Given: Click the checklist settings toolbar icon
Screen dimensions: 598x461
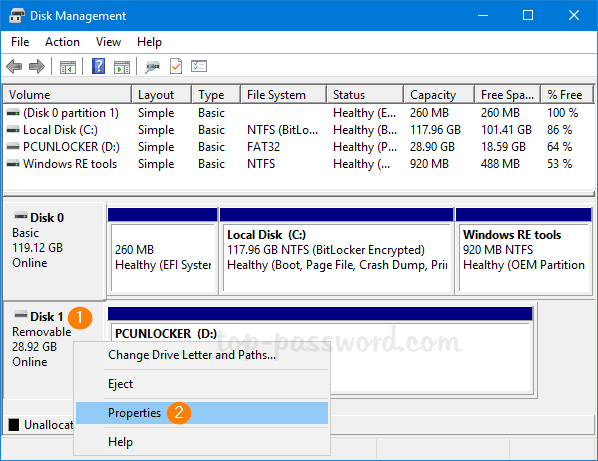Looking at the screenshot, I should [x=199, y=67].
